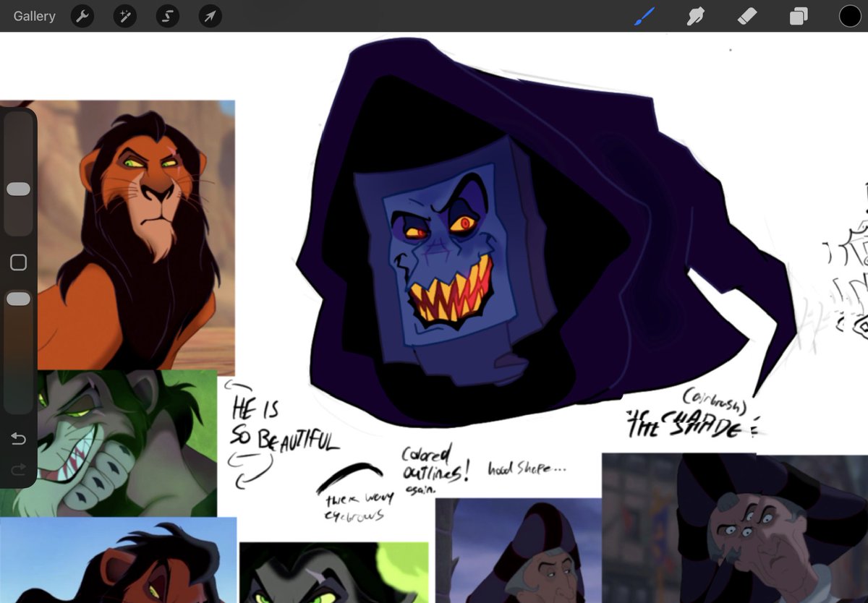Click the green-eyed Scar close-up reference

[x=333, y=573]
